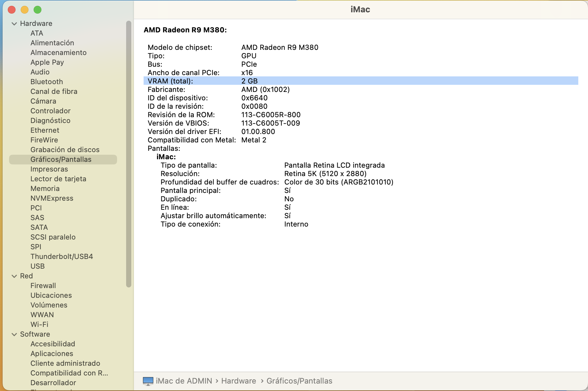Click the yellow minimize window button
The width and height of the screenshot is (588, 391).
coord(25,10)
